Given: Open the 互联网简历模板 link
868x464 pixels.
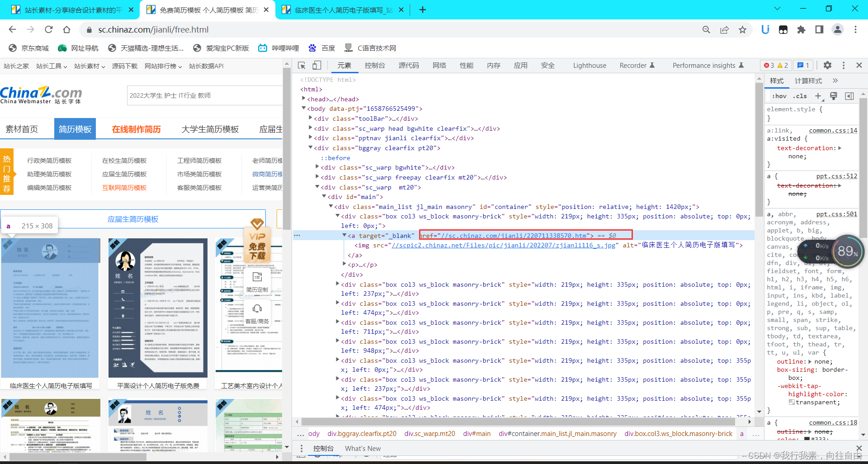Looking at the screenshot, I should (x=124, y=188).
